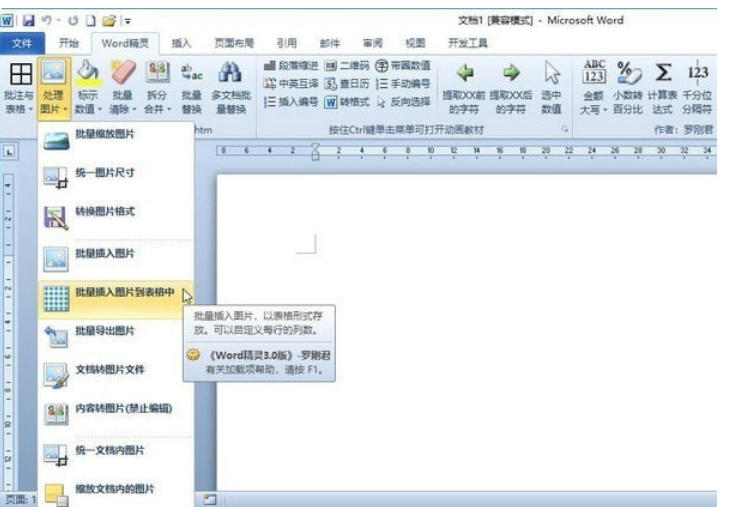This screenshot has height=507, width=735.
Task: Click the 全额大写 ABC123 icon
Action: [x=594, y=73]
